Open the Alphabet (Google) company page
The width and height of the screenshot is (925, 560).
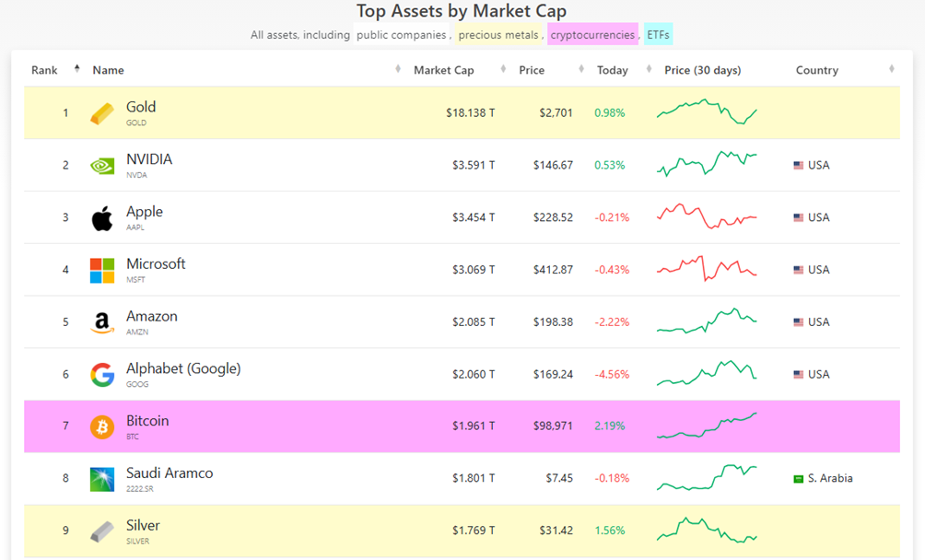(183, 368)
